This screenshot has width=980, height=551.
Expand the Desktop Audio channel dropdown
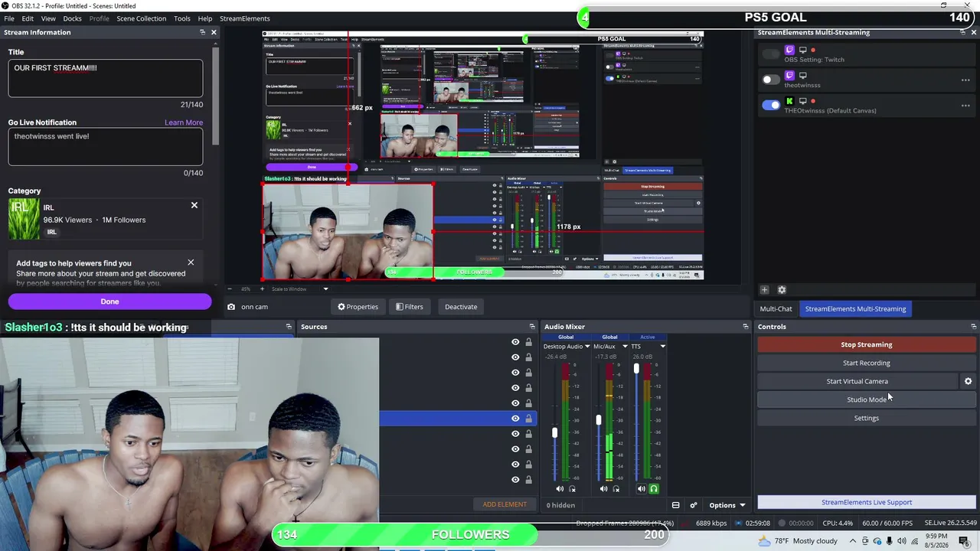click(587, 347)
